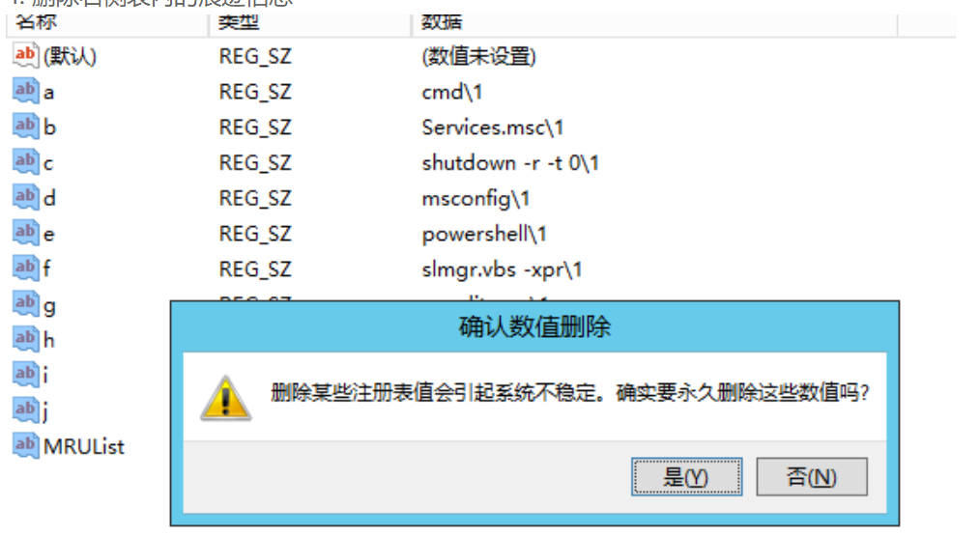Click the yellow warning triangle icon
The image size is (980, 536).
[225, 398]
